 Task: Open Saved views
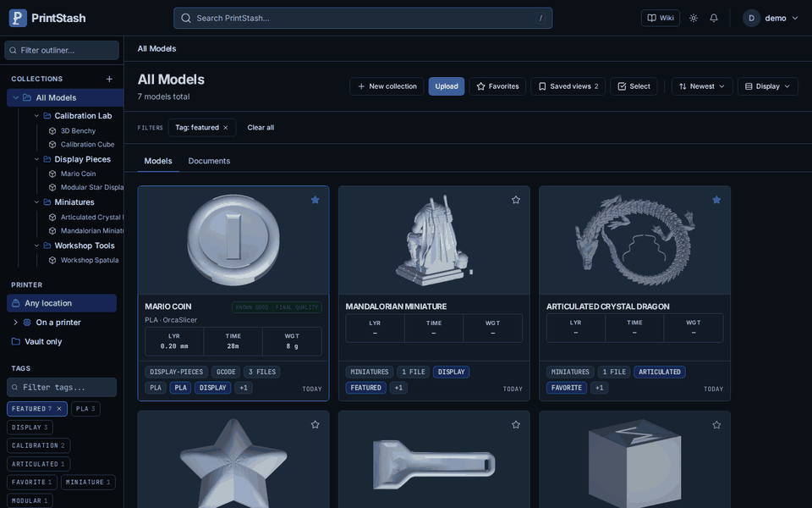click(568, 86)
